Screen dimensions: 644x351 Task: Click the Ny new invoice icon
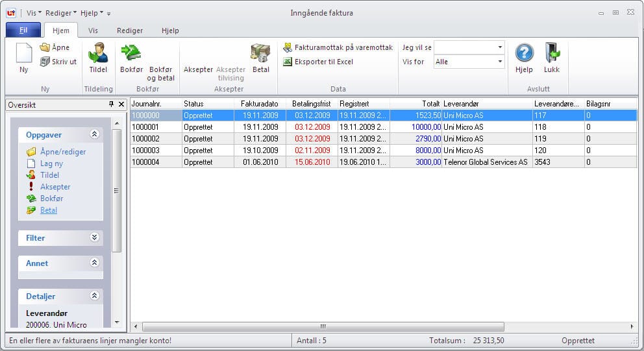point(23,54)
